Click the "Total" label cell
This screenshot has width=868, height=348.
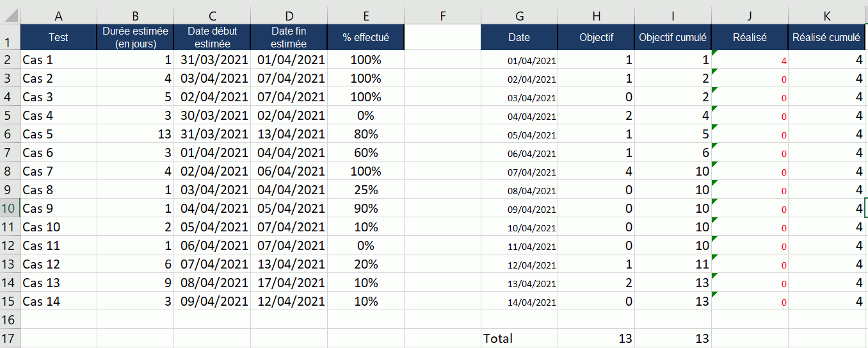519,338
